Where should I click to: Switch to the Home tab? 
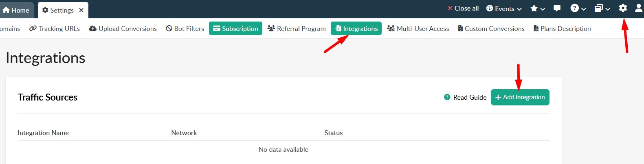point(16,10)
